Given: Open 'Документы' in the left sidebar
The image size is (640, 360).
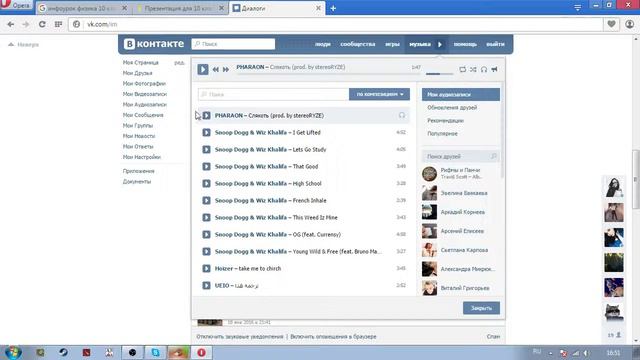Looking at the screenshot, I should 137,182.
